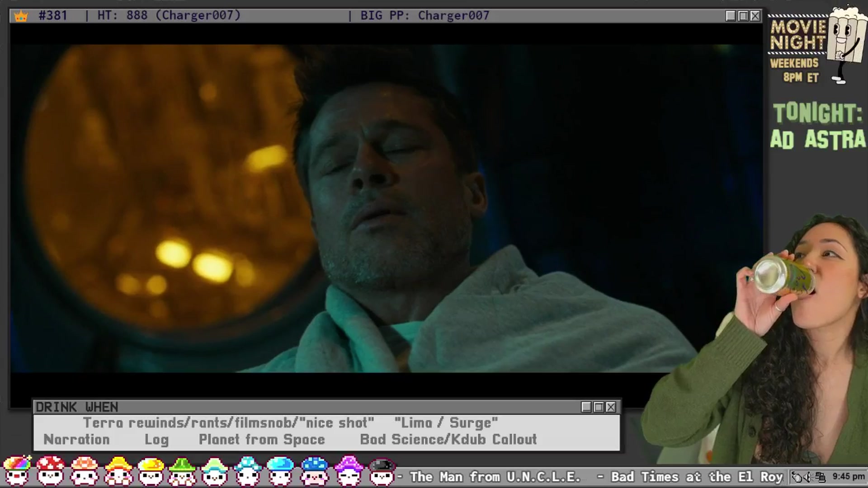The width and height of the screenshot is (868, 488).
Task: Click the "Log" drink rule
Action: (156, 440)
